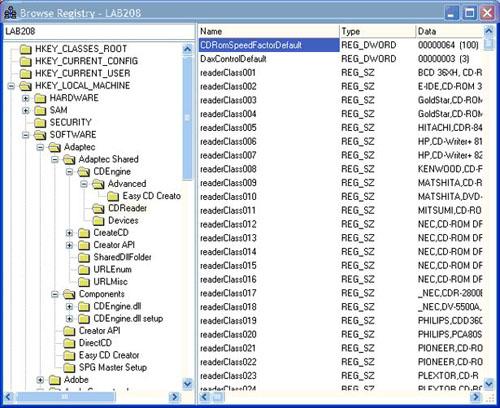Expand the CreateCD tree node
Viewport: 500px width, 408px height.
click(x=69, y=233)
